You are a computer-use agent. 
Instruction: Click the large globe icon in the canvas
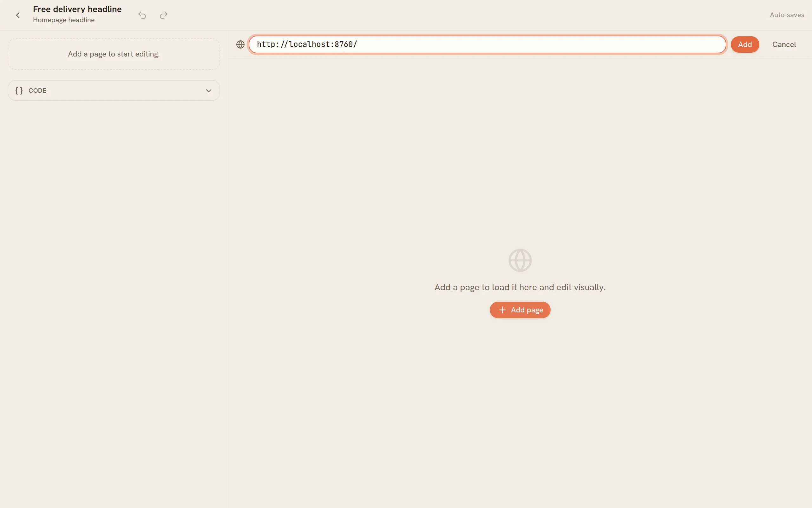coord(520,260)
